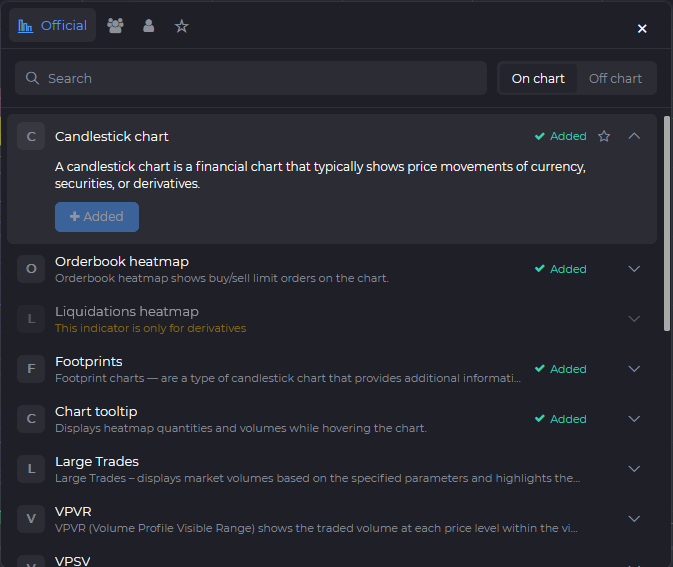
Task: Collapse the Candlestick chart entry
Action: (x=634, y=136)
